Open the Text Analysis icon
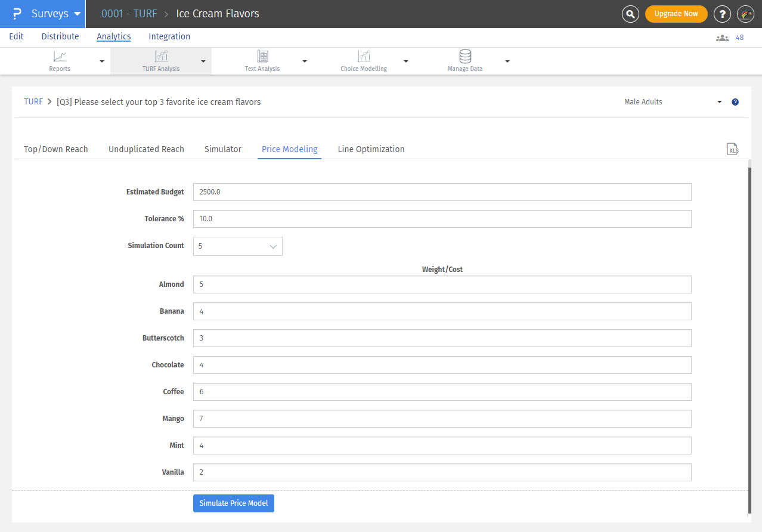 click(262, 57)
